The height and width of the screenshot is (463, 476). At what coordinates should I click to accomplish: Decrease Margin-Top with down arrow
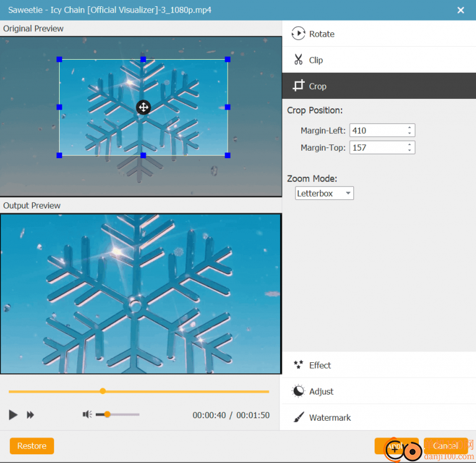coord(409,151)
